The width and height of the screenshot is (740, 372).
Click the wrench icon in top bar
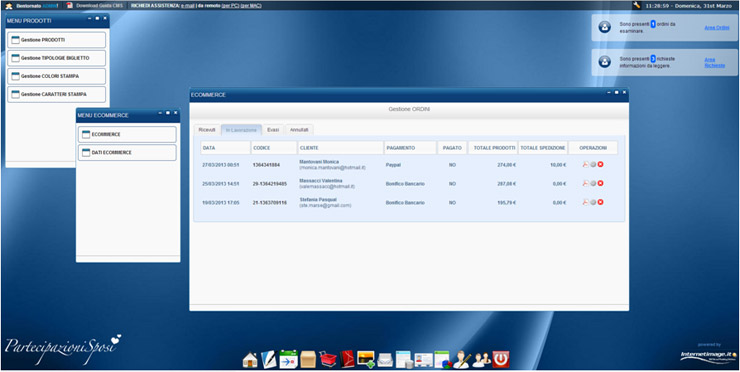pyautogui.click(x=638, y=6)
